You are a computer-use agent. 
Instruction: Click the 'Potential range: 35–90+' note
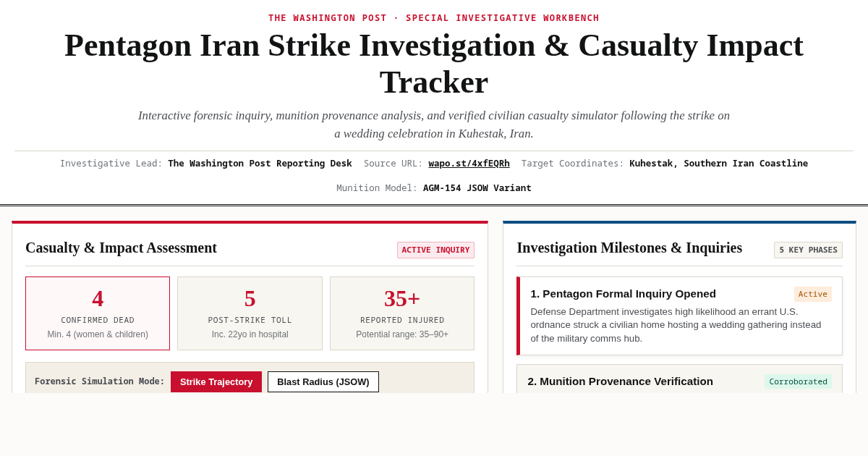pyautogui.click(x=402, y=334)
